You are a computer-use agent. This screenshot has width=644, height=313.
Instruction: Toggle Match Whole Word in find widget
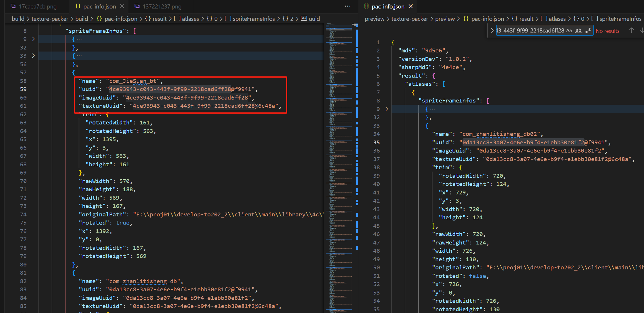[x=578, y=31]
